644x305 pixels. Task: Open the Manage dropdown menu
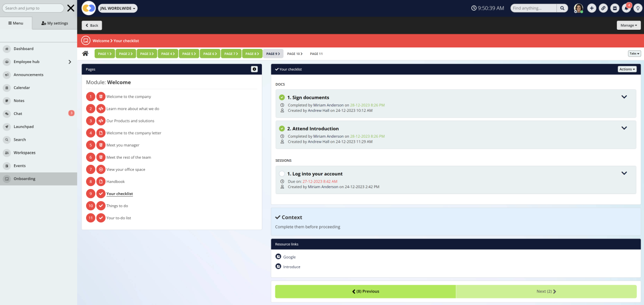coord(628,25)
